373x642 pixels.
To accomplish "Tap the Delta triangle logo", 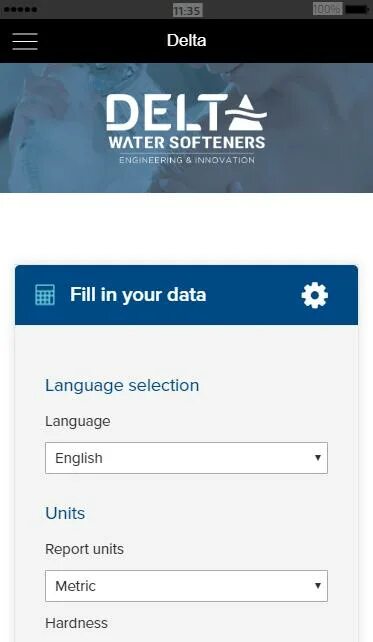I will (248, 112).
